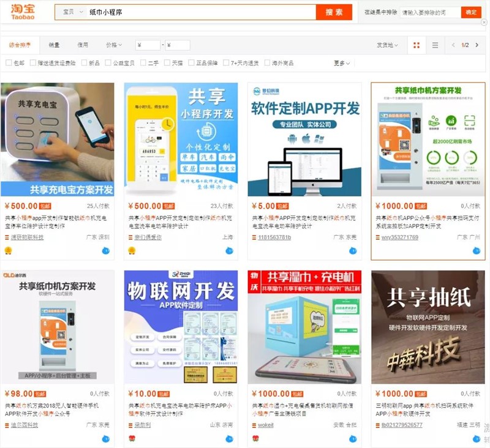Sort results by 销量 sales tab
Viewport: 490px width, 448px height.
tap(54, 45)
